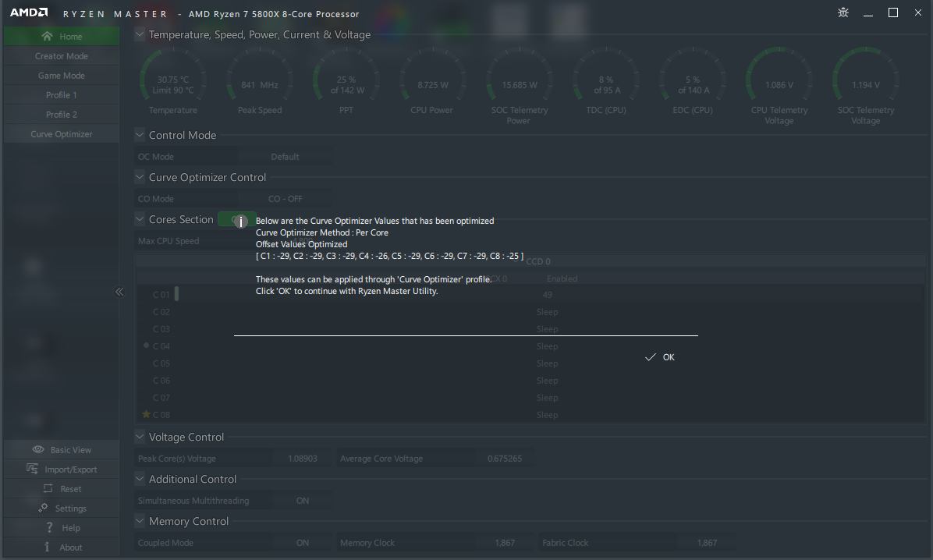Click the Reset icon
The image size is (933, 560).
[48, 488]
